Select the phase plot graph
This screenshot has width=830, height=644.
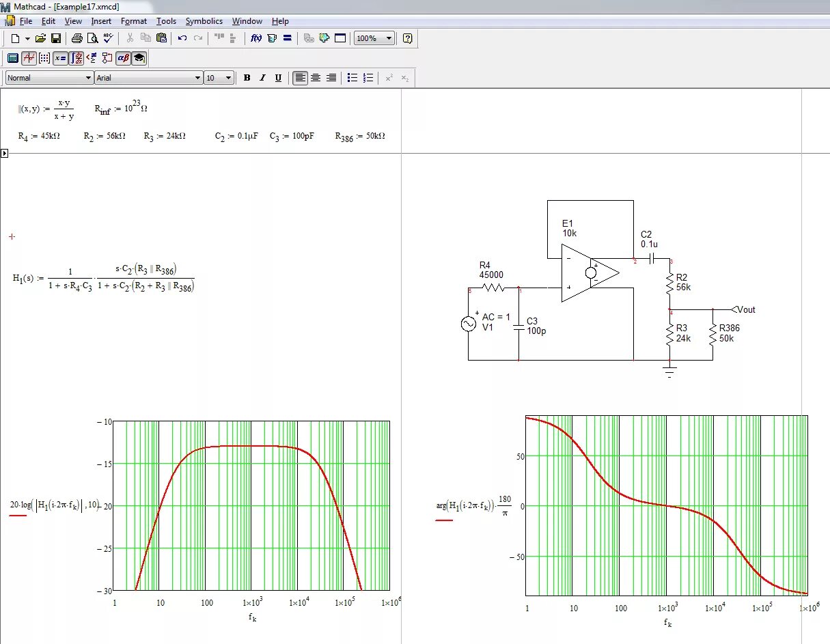tap(667, 506)
